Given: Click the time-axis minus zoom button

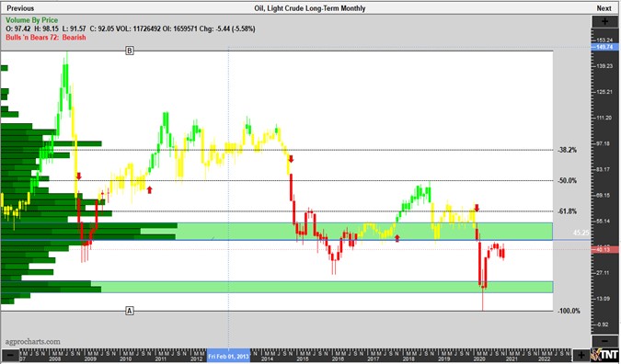Looking at the screenshot, I should [11, 356].
